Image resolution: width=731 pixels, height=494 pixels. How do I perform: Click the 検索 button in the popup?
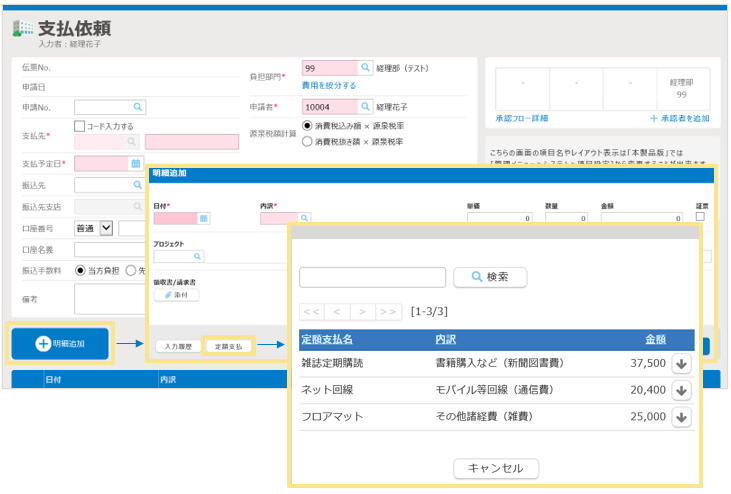point(490,277)
